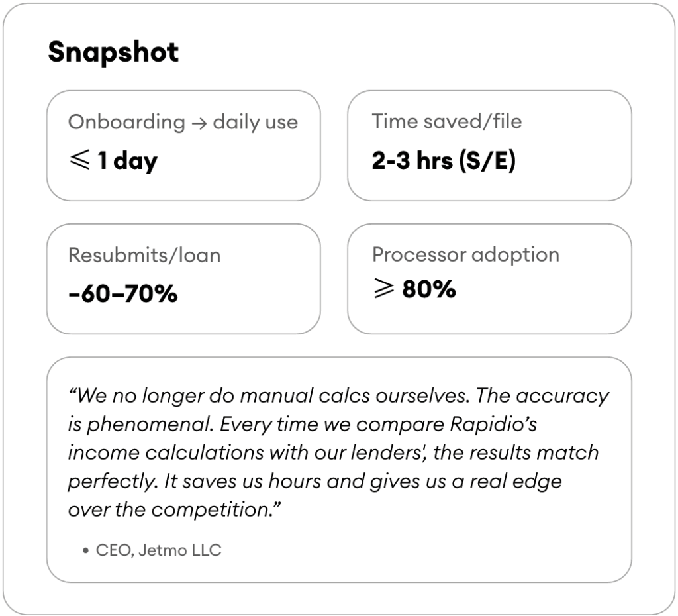Click the Snapshot heading
Image resolution: width=678 pixels, height=616 pixels.
point(113,53)
